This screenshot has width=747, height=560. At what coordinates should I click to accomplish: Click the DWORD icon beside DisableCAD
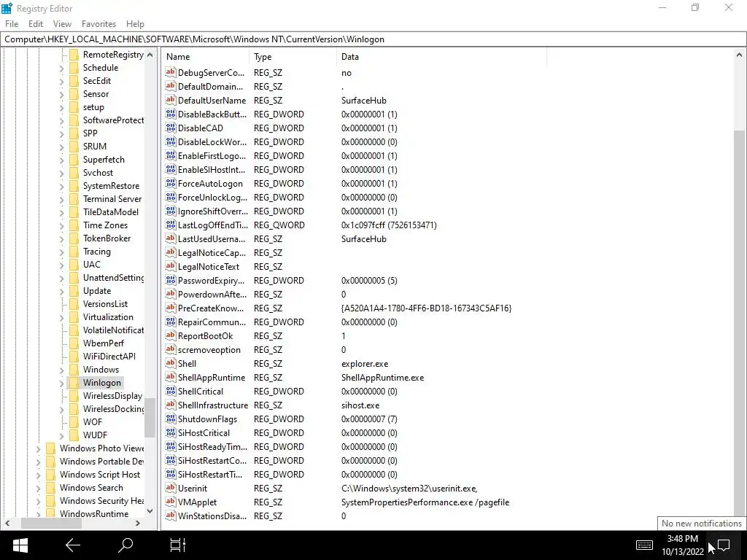coord(171,128)
